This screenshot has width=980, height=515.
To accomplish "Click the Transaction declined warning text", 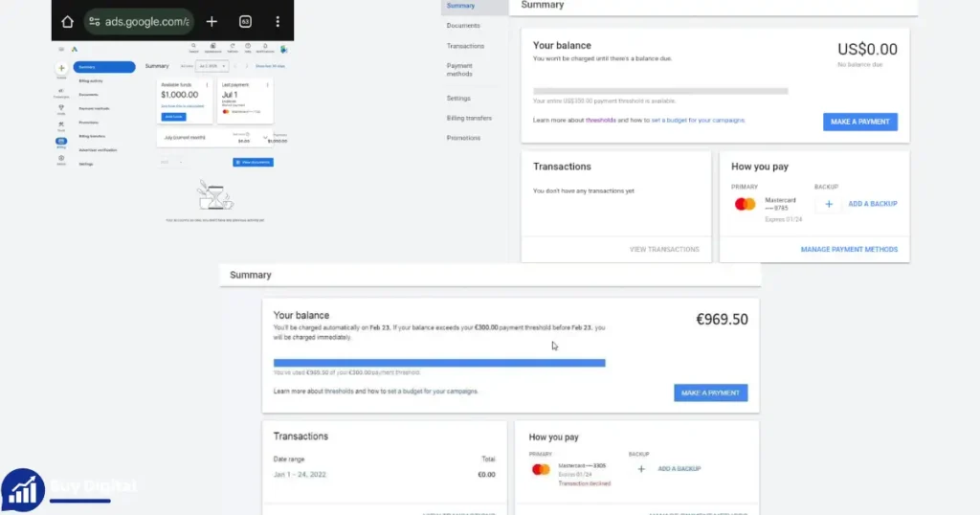I will pyautogui.click(x=585, y=483).
